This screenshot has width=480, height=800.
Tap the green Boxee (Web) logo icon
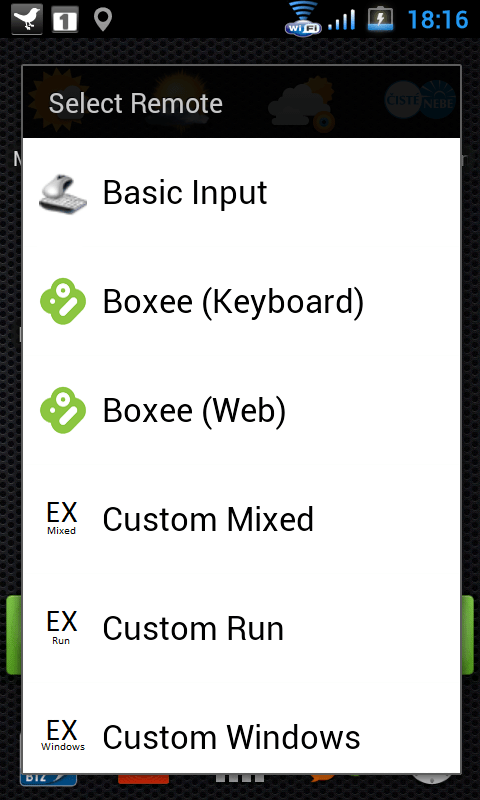pos(63,411)
